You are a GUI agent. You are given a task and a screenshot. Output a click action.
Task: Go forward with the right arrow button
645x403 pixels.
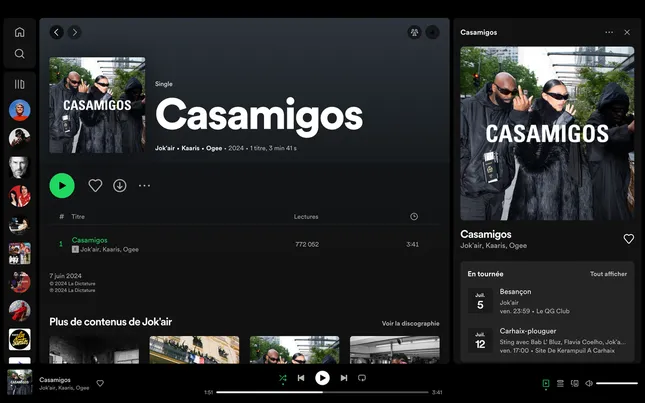click(x=74, y=32)
